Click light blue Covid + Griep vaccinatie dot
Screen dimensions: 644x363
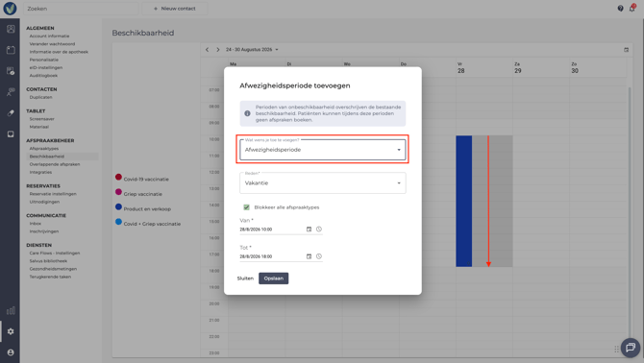click(118, 222)
